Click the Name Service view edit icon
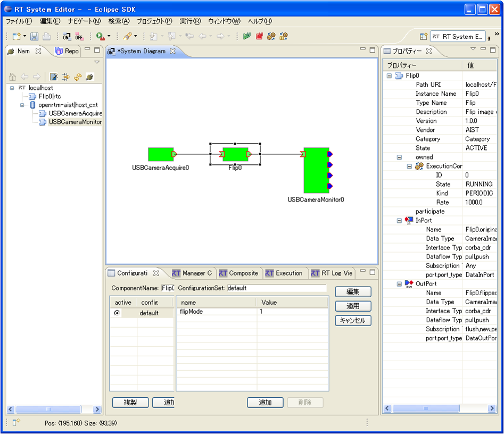 tap(54, 77)
